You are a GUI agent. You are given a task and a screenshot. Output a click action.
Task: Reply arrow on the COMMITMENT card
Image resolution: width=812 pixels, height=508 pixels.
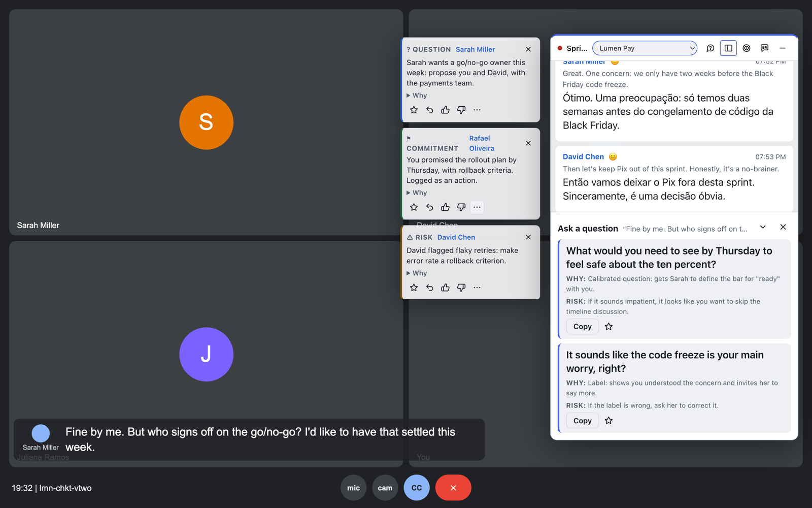tap(430, 207)
